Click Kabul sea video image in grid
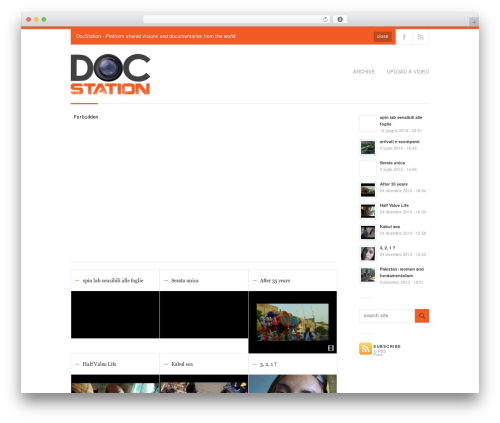The height and width of the screenshot is (423, 500). pyautogui.click(x=204, y=384)
